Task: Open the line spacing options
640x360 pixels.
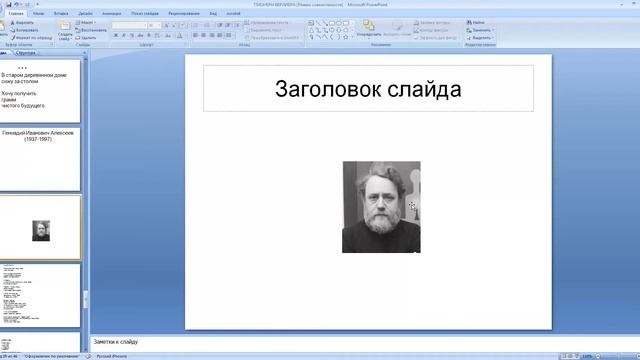Action: 237,25
